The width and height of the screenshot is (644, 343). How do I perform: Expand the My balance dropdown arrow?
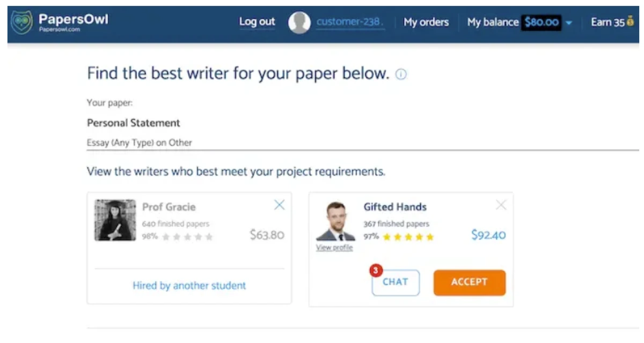click(x=569, y=23)
